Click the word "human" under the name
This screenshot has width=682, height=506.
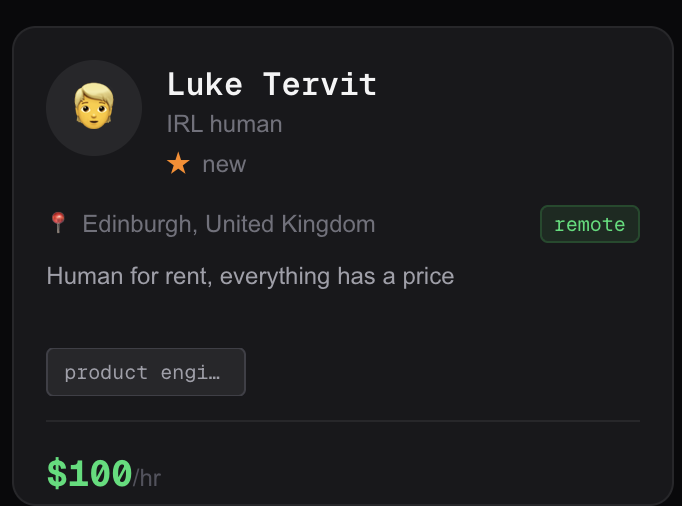[x=246, y=124]
